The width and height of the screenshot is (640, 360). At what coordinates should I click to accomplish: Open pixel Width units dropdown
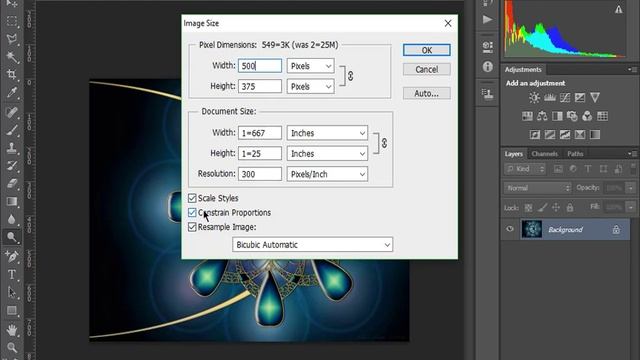point(311,66)
